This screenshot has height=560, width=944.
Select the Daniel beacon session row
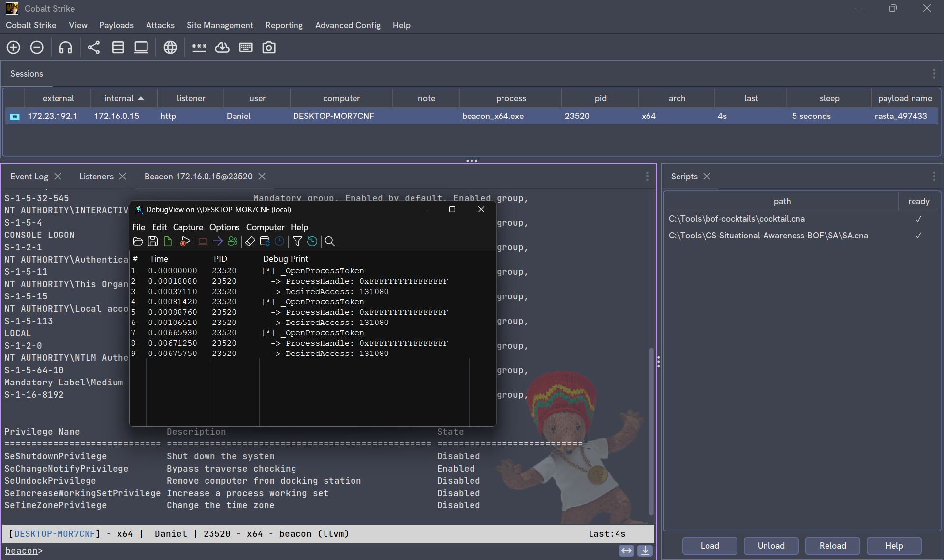coord(472,116)
